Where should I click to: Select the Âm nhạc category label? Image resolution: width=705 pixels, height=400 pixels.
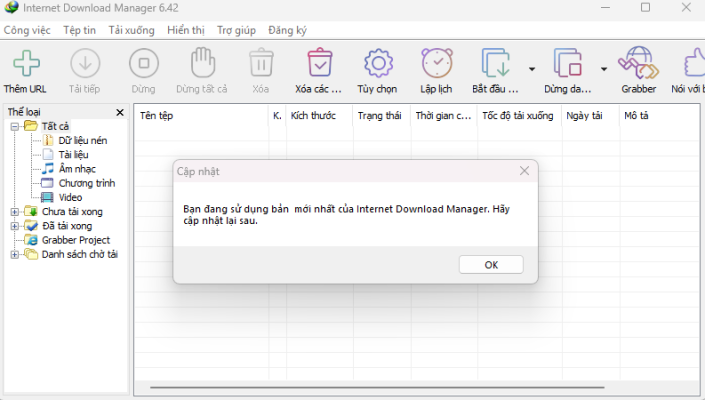pos(77,169)
